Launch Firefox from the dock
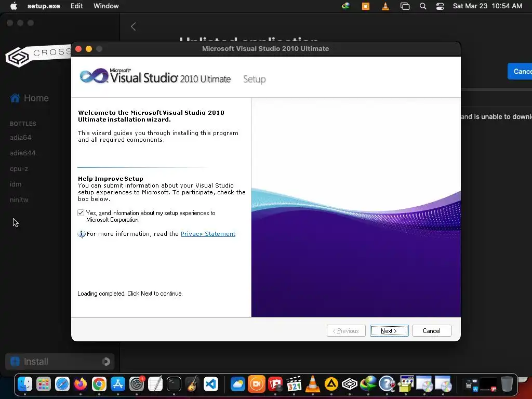Image resolution: width=532 pixels, height=399 pixels. [81, 384]
